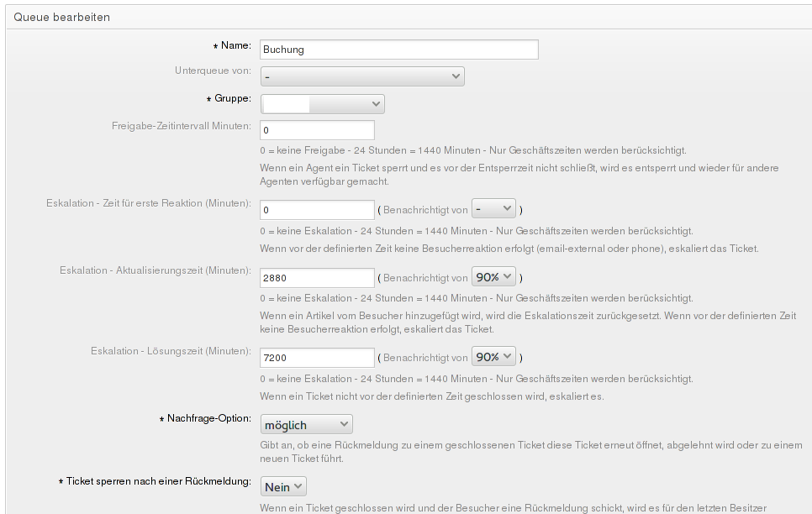Image resolution: width=812 pixels, height=514 pixels.
Task: Click the Eskalation erste Reaktion minutes field
Action: (317, 210)
